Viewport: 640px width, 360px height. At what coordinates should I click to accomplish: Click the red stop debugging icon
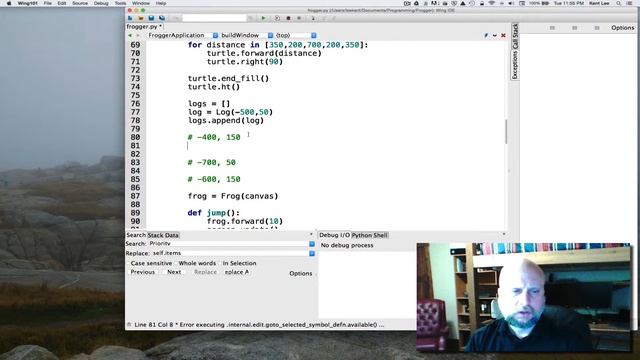288,18
